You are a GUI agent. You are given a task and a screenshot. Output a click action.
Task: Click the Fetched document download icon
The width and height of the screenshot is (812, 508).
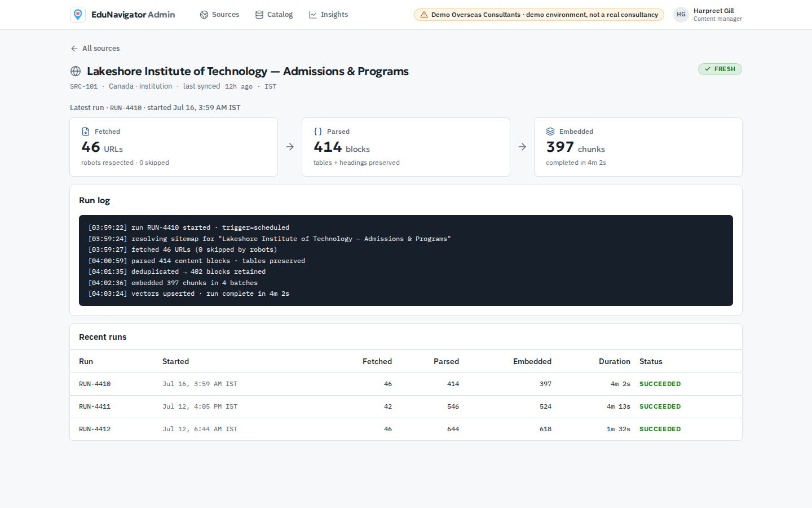coord(86,132)
